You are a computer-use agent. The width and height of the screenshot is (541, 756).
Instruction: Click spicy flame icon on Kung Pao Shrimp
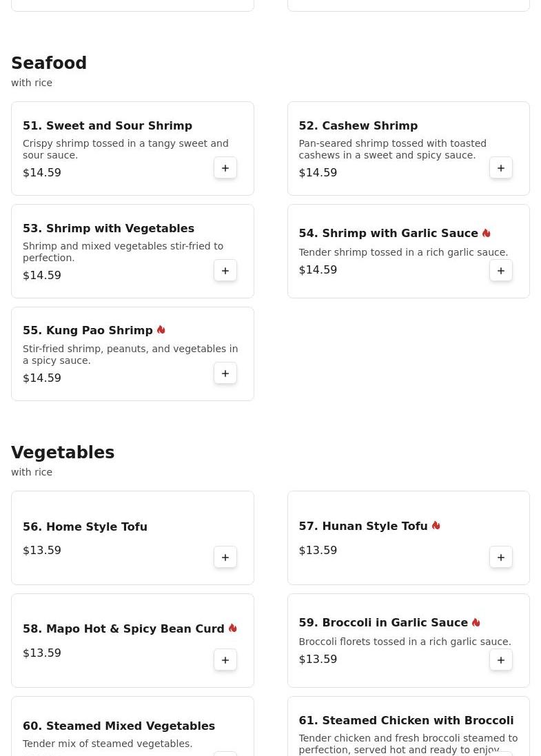click(x=161, y=330)
